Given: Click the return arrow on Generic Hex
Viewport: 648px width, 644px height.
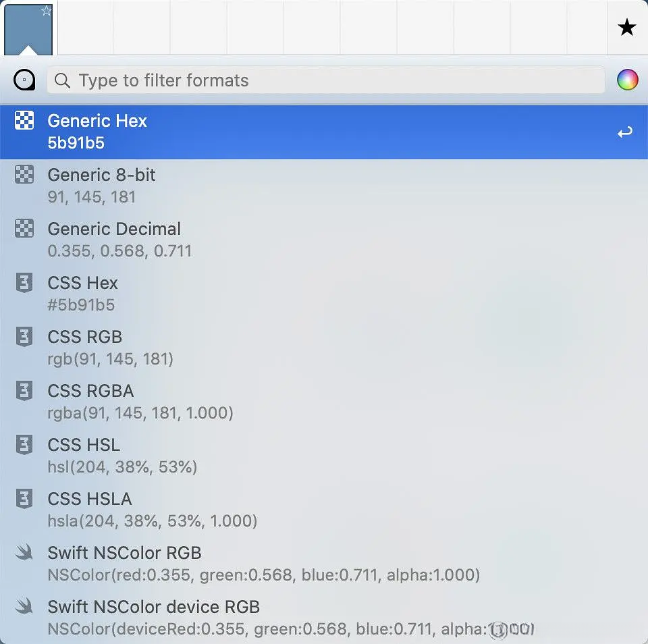Looking at the screenshot, I should click(x=625, y=132).
